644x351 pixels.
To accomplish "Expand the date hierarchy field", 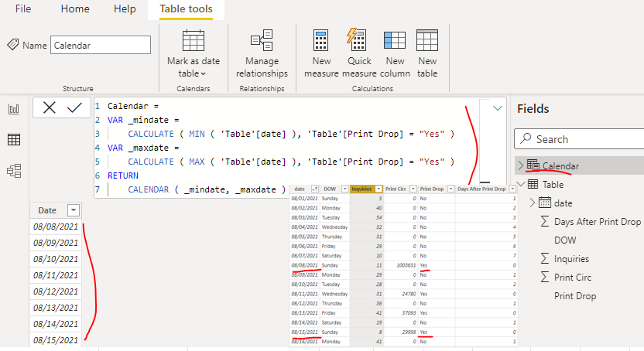I will point(532,203).
